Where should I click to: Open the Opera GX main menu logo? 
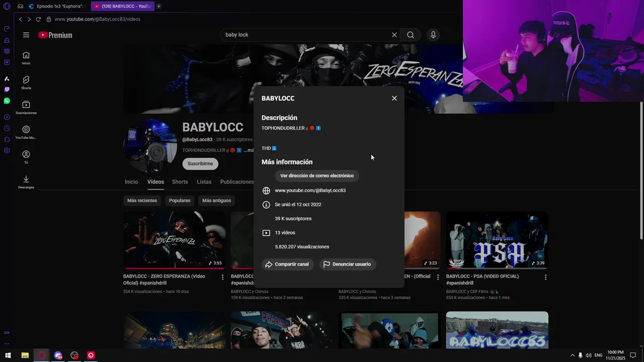click(7, 7)
